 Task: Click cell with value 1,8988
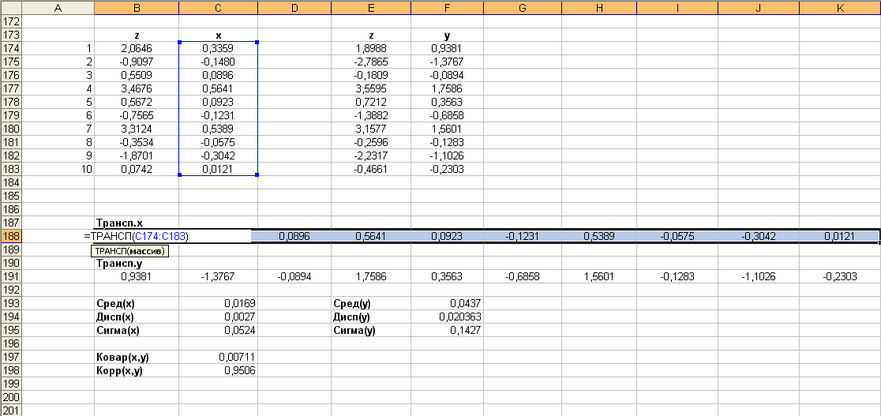tap(371, 48)
